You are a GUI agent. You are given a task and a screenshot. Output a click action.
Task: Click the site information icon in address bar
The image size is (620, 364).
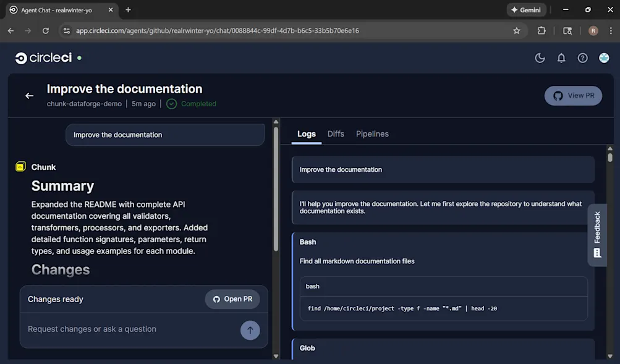point(66,31)
